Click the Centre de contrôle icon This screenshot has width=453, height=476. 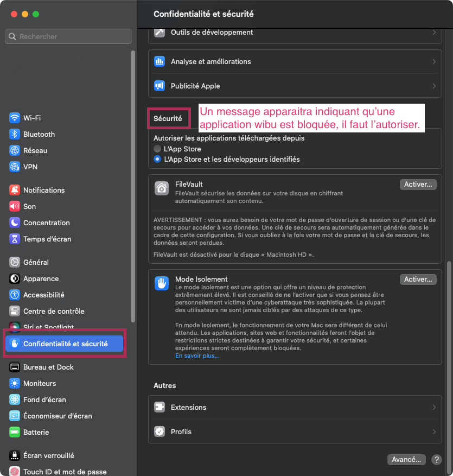[x=15, y=311]
